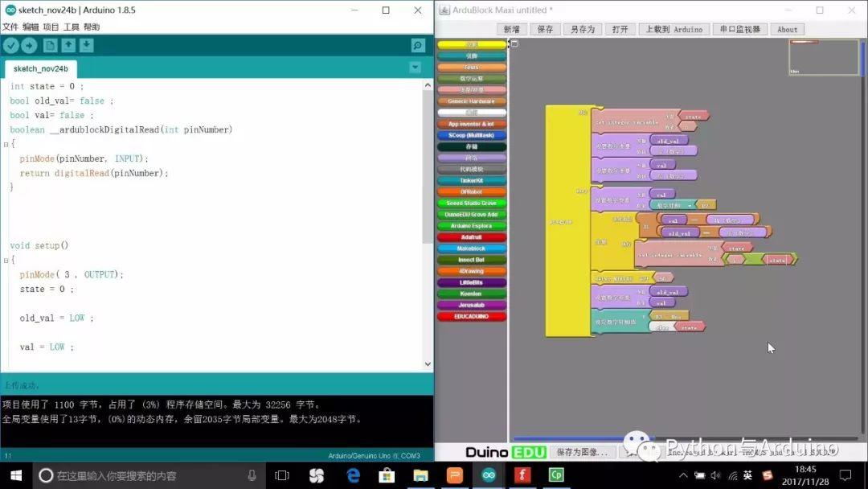Screen dimensions: 868x489
Task: Open the Arduino Esplora drawer
Action: point(472,226)
